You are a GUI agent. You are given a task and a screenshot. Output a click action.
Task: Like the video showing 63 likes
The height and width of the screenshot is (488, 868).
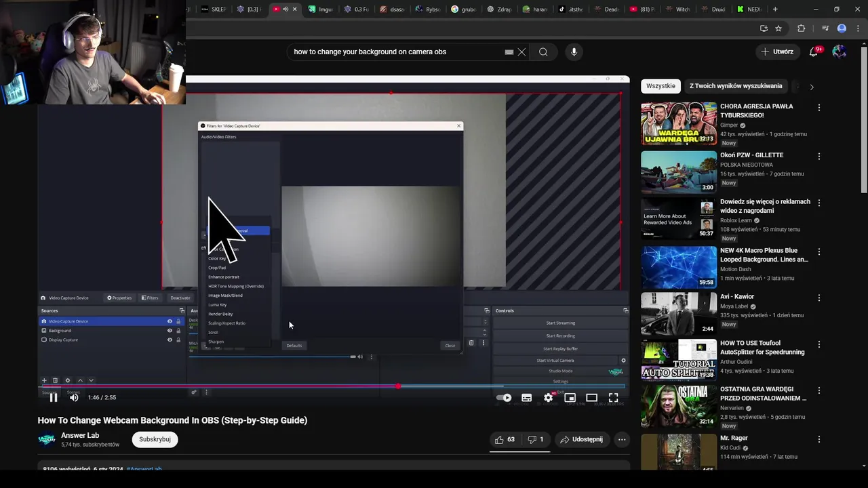pyautogui.click(x=505, y=439)
